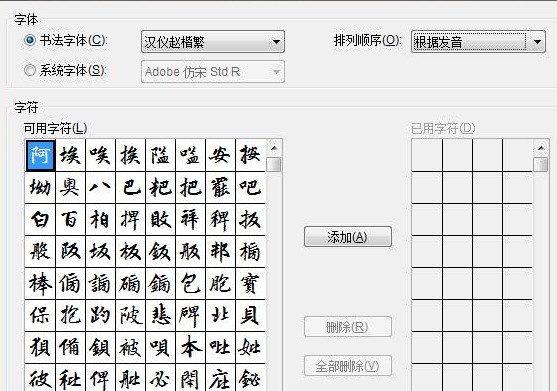Select the character 吧 in available list
This screenshot has width=557, height=391.
coord(250,188)
